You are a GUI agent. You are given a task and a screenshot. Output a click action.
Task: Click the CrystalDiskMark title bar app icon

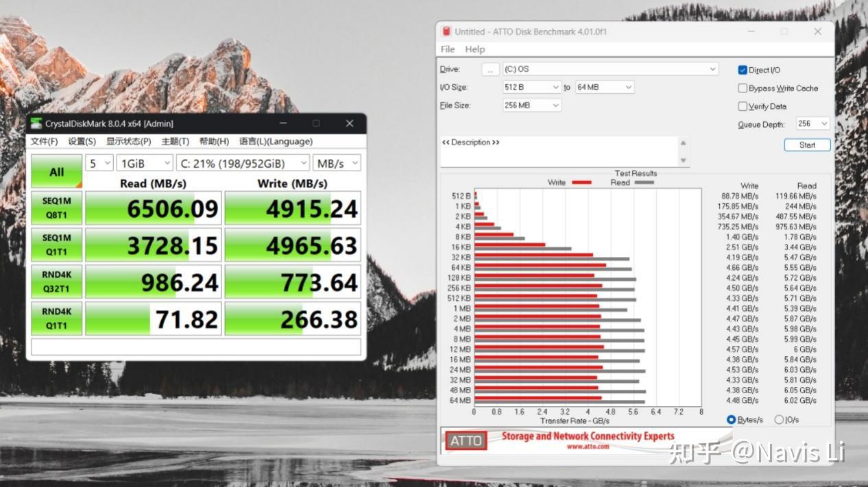coord(36,123)
